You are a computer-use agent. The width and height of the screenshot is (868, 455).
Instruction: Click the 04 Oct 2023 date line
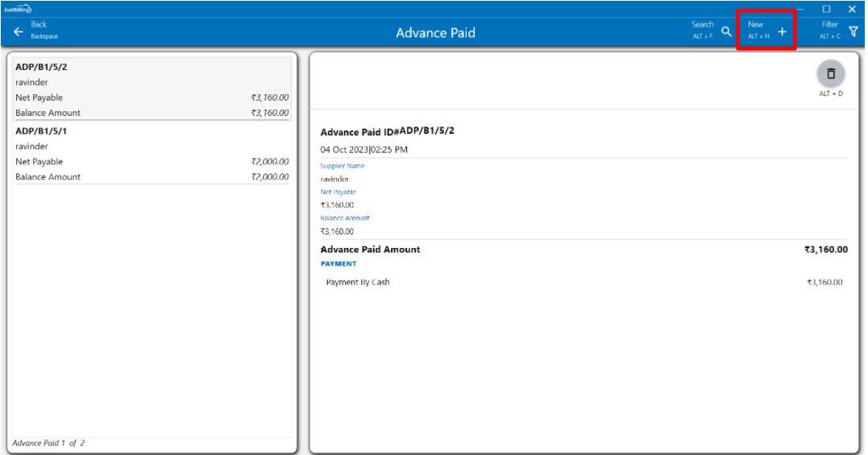[x=363, y=150]
